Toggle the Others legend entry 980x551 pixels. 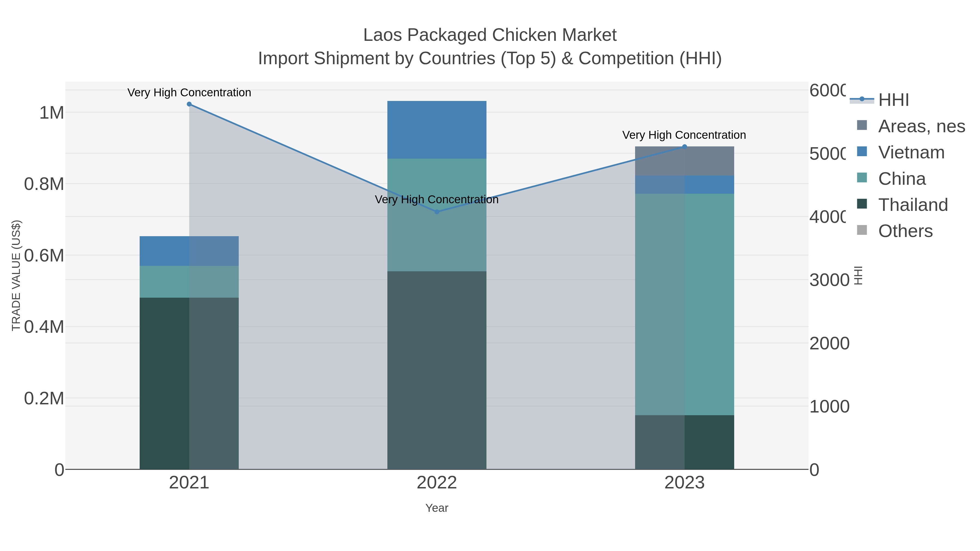(x=895, y=231)
